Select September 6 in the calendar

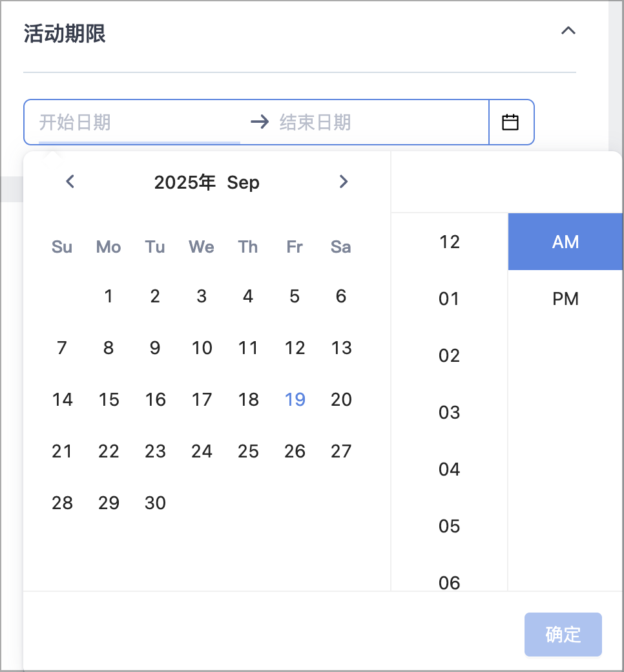pos(341,296)
